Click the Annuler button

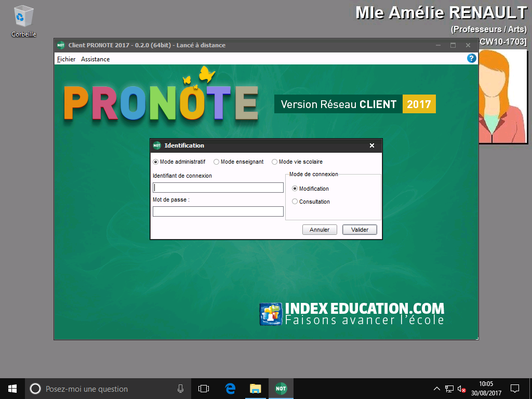(x=320, y=230)
